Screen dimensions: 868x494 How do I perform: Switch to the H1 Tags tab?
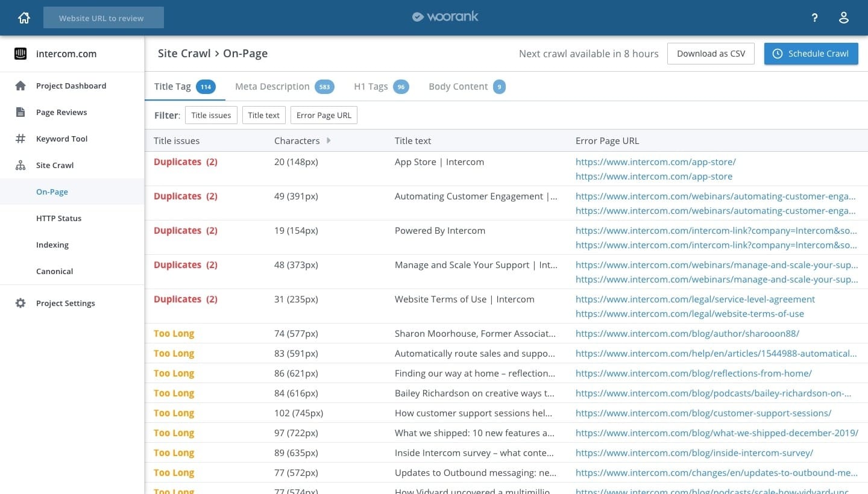pos(371,86)
